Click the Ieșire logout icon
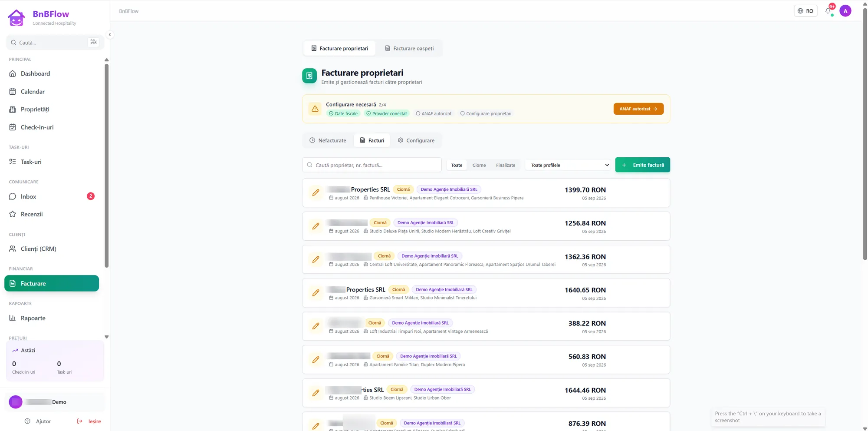 [x=79, y=421]
